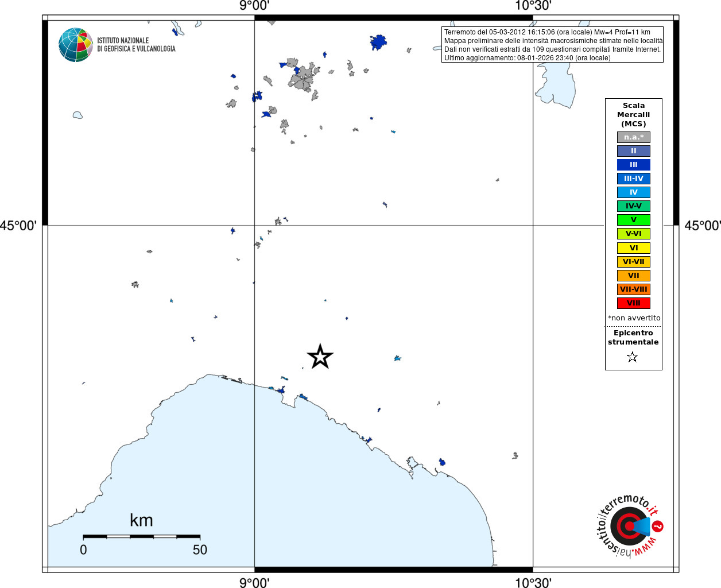Select the n.a.* gray legend swatch
This screenshot has width=721, height=588.
(x=634, y=137)
